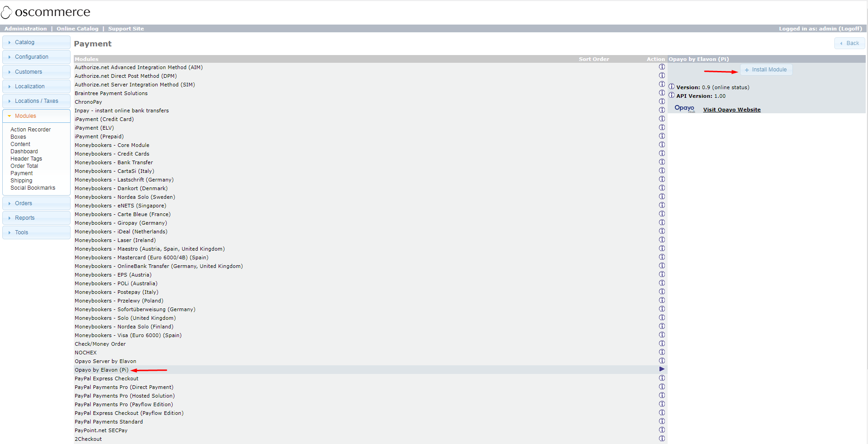This screenshot has height=444, width=868.
Task: Expand the Tools sidebar section
Action: [x=36, y=232]
